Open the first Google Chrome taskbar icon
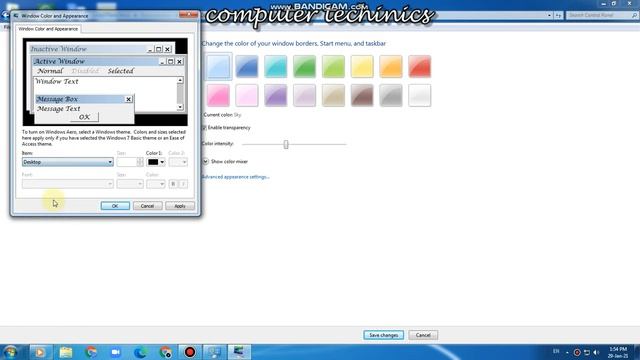The image size is (640, 360). [91, 352]
